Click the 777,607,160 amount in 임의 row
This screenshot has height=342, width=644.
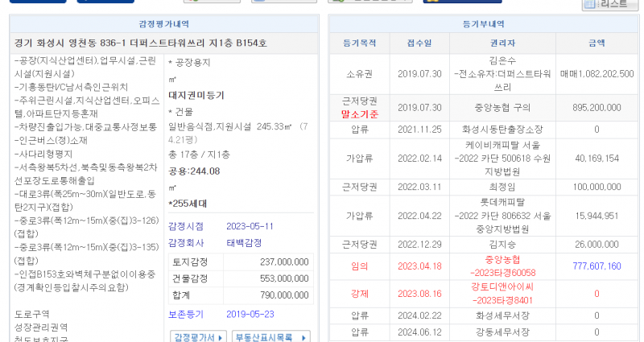[x=597, y=266]
